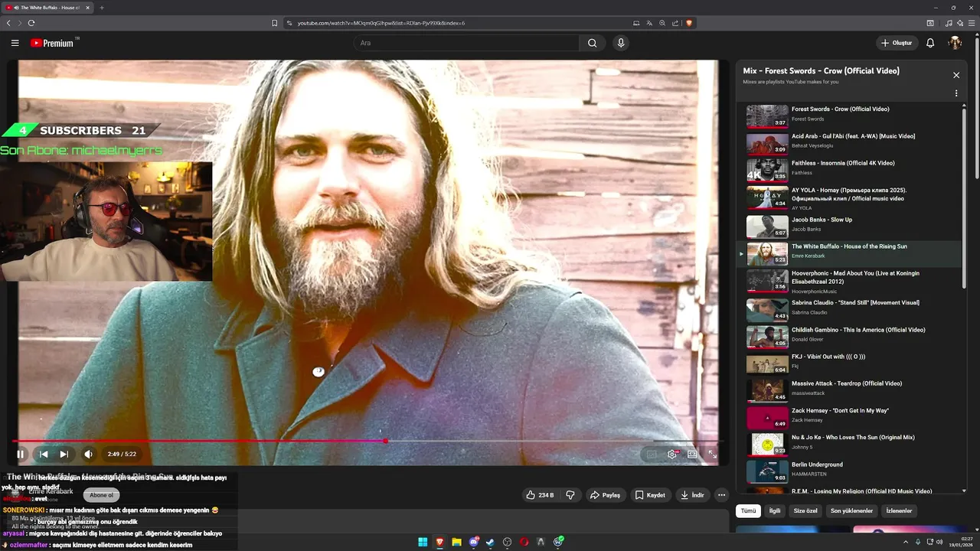Open a new browser tab
980x551 pixels.
(x=102, y=8)
